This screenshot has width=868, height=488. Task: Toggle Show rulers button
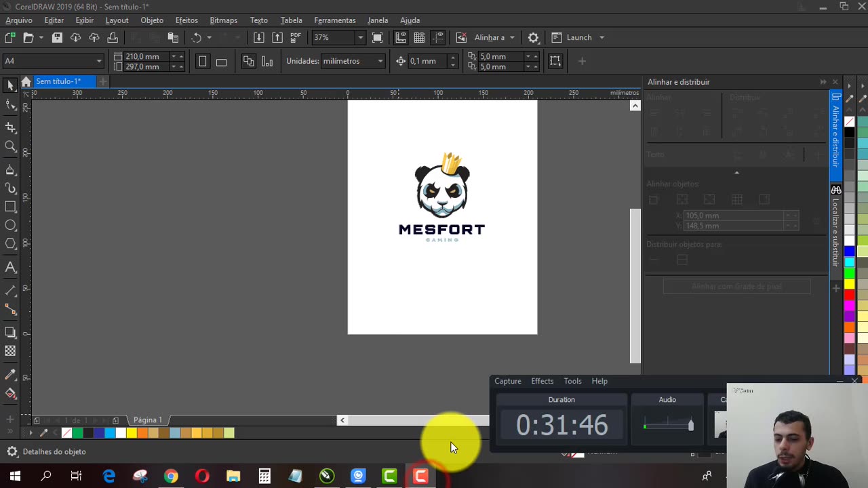click(401, 37)
